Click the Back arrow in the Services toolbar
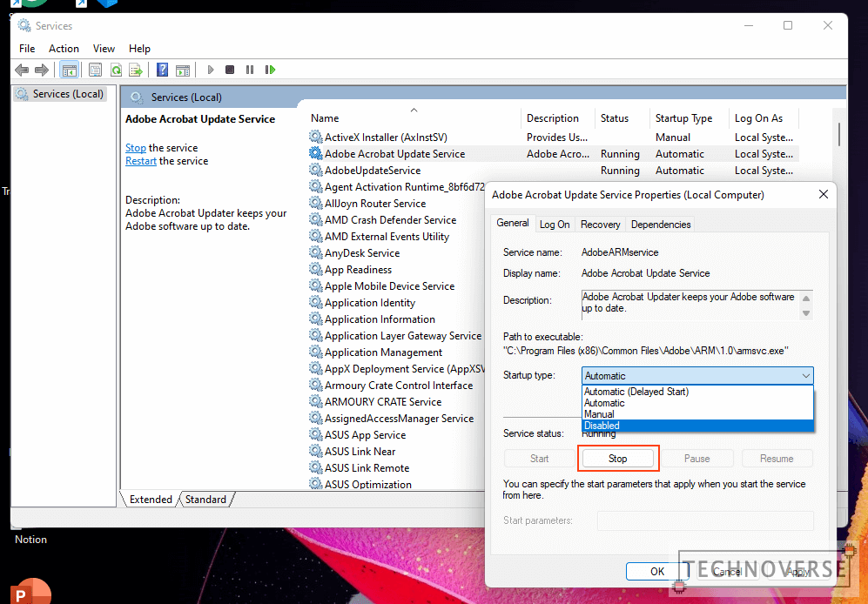Image resolution: width=868 pixels, height=604 pixels. click(x=22, y=70)
